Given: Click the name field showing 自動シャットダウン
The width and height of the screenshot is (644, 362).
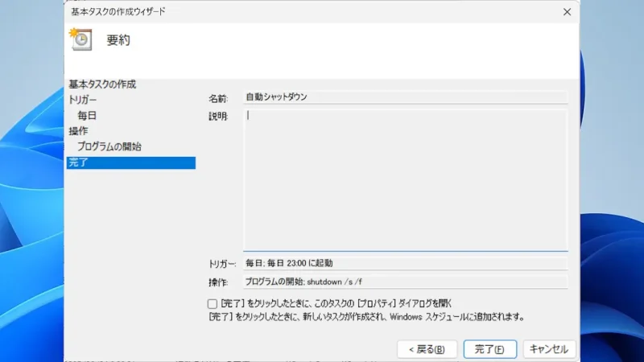Looking at the screenshot, I should tap(406, 97).
